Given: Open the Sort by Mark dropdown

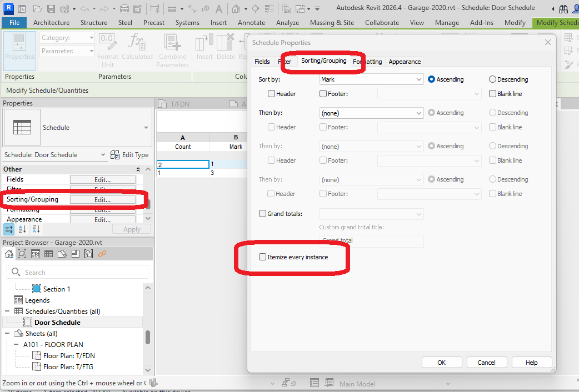Looking at the screenshot, I should pyautogui.click(x=372, y=79).
